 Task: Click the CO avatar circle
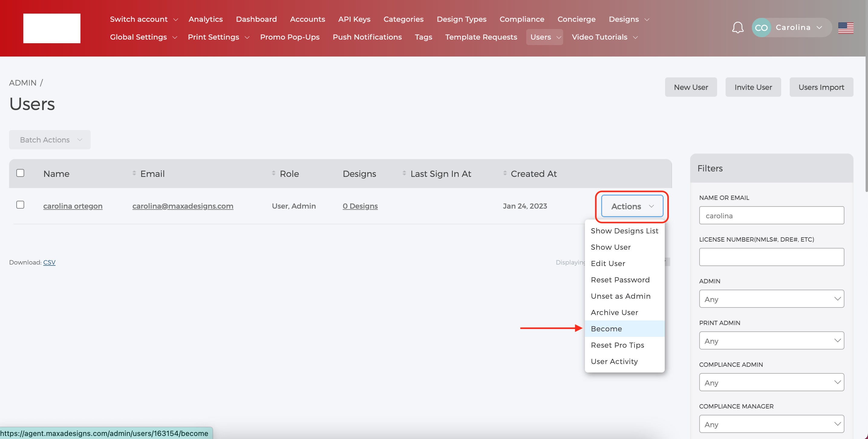click(x=761, y=28)
